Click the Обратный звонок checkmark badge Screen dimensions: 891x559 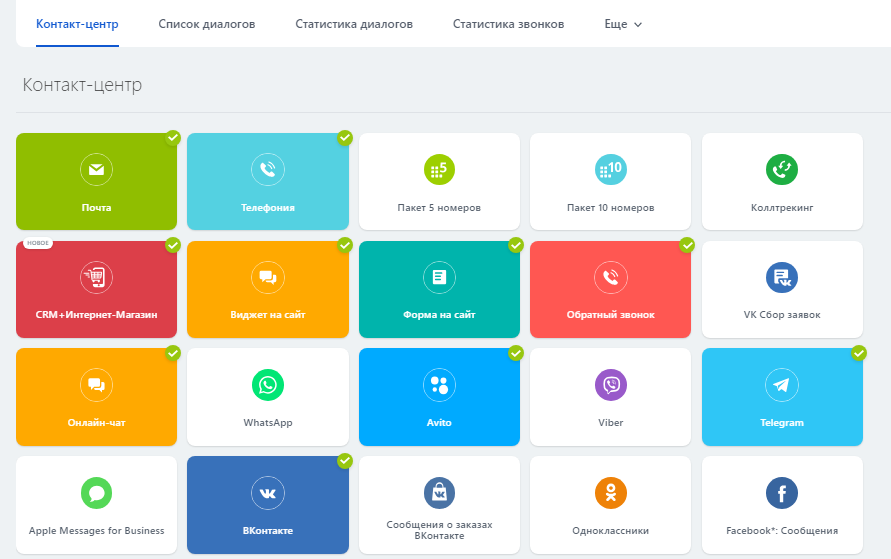coord(688,245)
